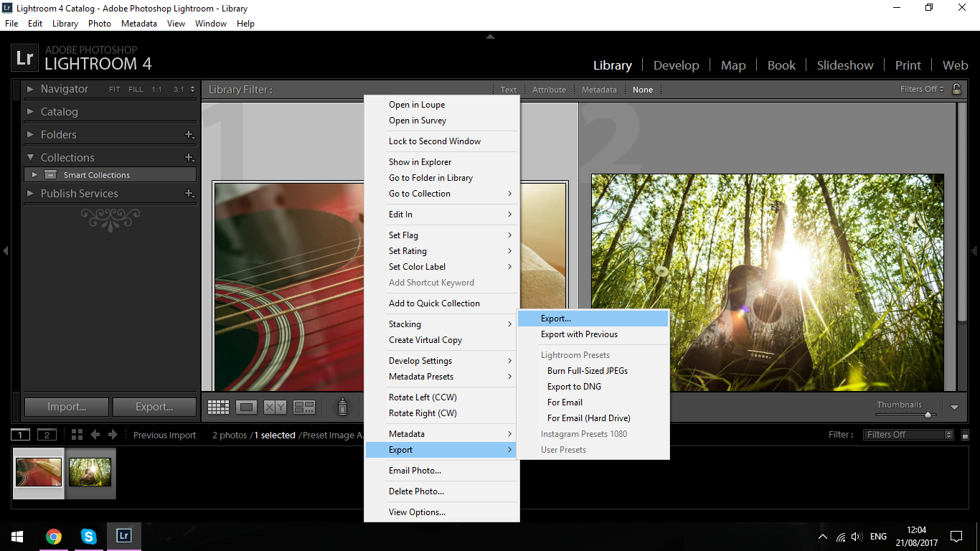The height and width of the screenshot is (551, 980).
Task: Toggle the filter switch beside Filters Off
Action: pyautogui.click(x=966, y=435)
